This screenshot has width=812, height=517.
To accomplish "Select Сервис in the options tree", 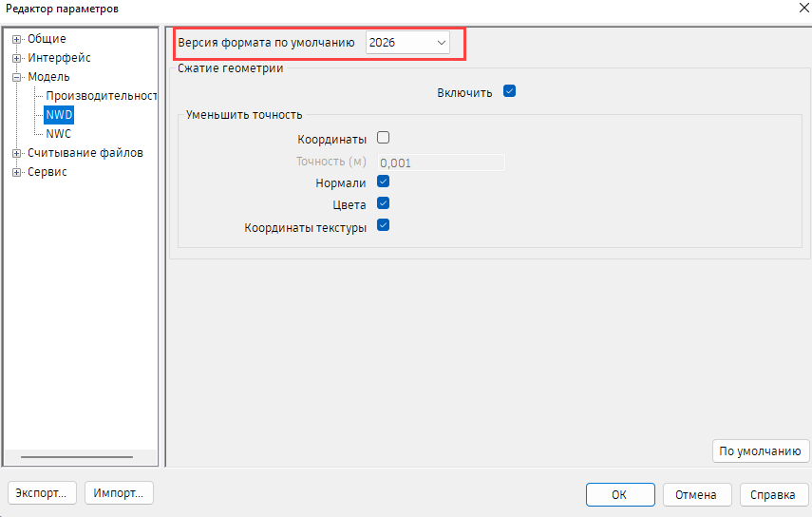I will click(47, 173).
